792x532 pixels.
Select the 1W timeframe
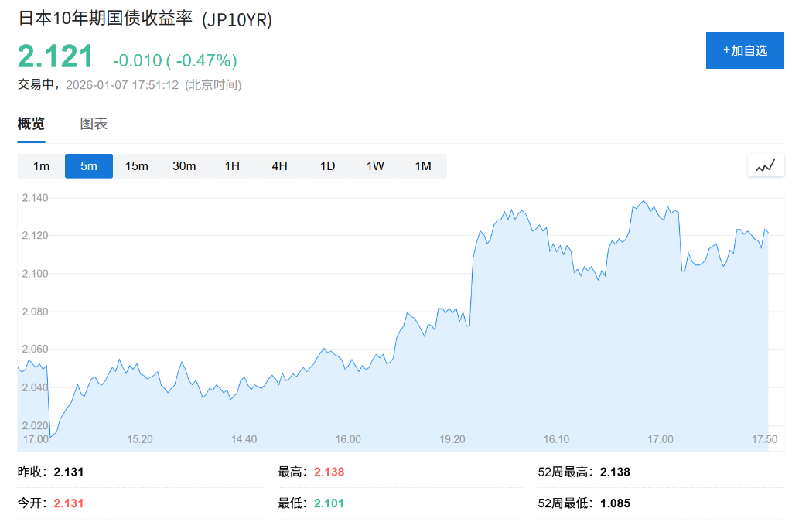pos(375,165)
